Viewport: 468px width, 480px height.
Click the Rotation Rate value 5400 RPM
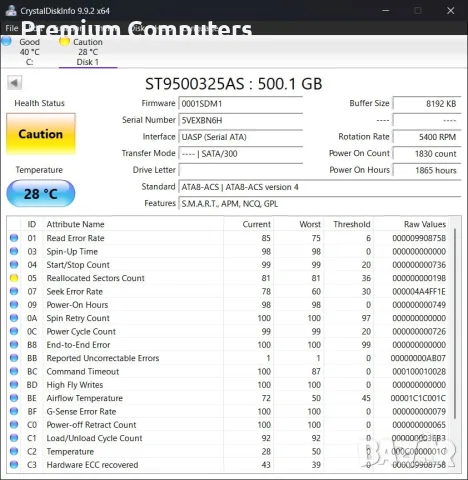coord(427,137)
